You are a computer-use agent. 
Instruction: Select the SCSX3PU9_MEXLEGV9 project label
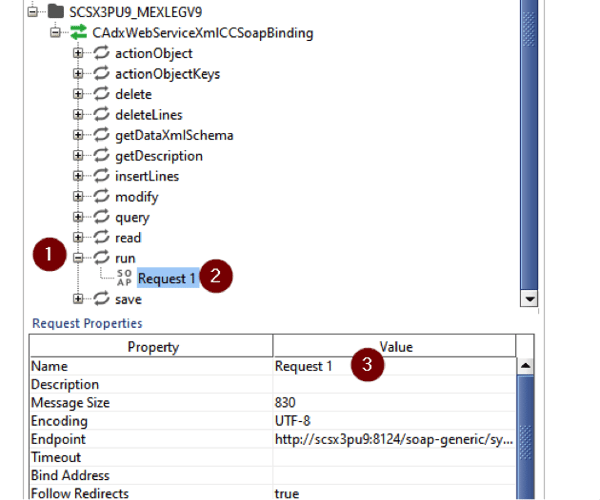point(135,12)
